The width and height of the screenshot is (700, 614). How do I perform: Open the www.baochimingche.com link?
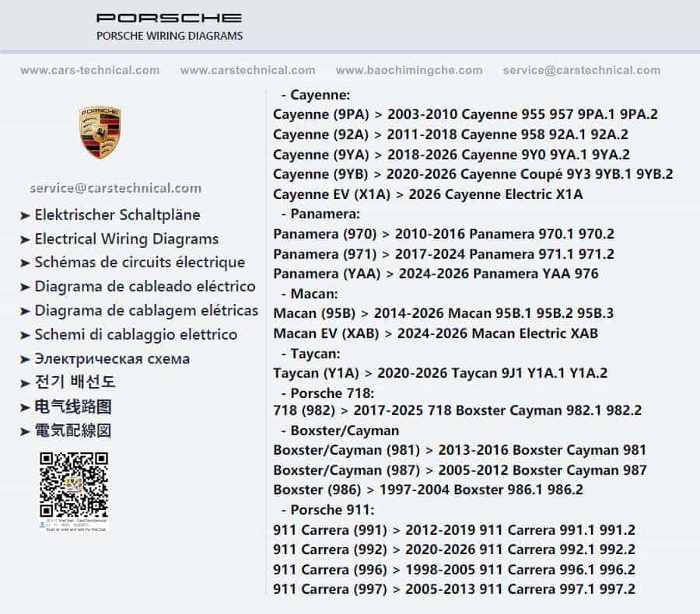pos(409,70)
